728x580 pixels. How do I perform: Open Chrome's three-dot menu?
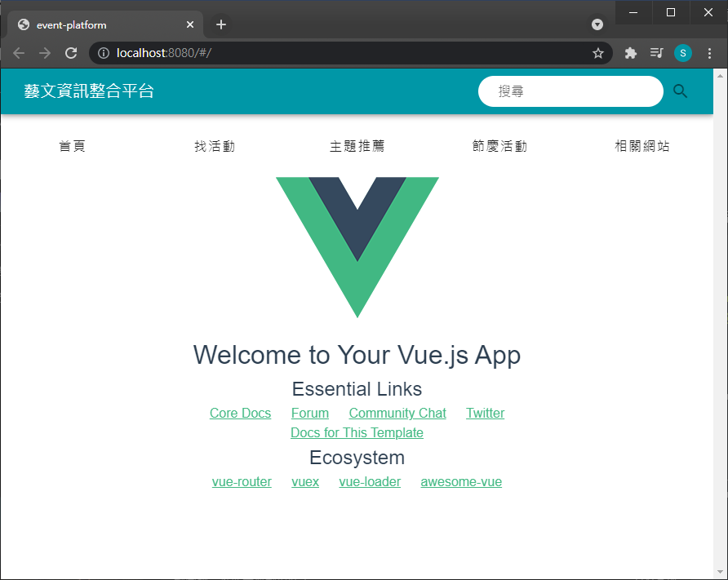pyautogui.click(x=709, y=53)
